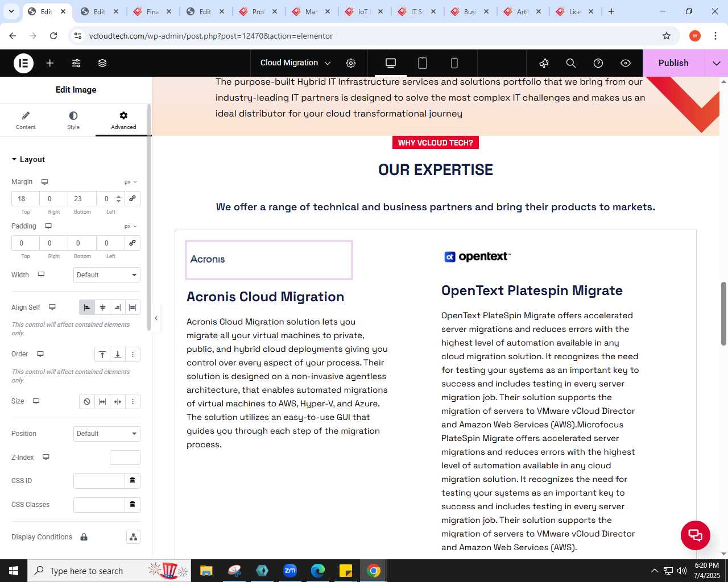Preview changes with eye icon
This screenshot has height=582, width=728.
[626, 63]
